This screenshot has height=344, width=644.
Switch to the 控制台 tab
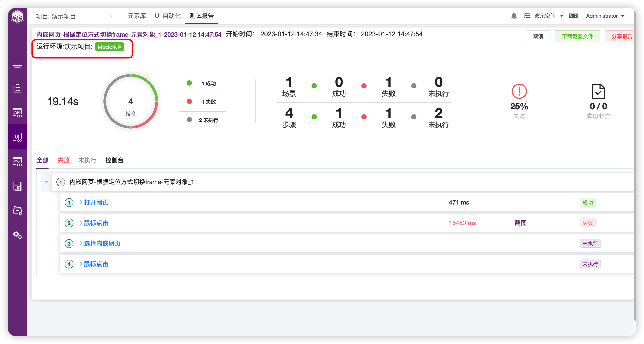point(115,160)
